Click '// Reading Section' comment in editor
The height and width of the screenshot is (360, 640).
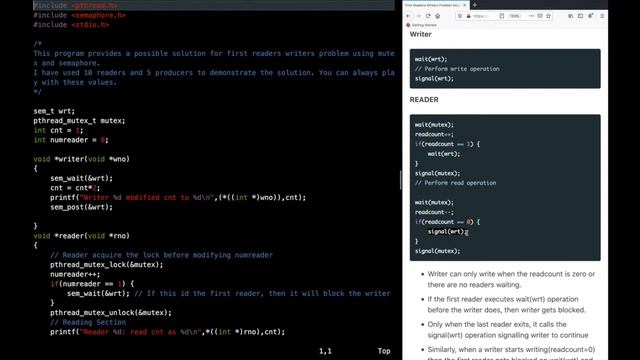[88, 322]
